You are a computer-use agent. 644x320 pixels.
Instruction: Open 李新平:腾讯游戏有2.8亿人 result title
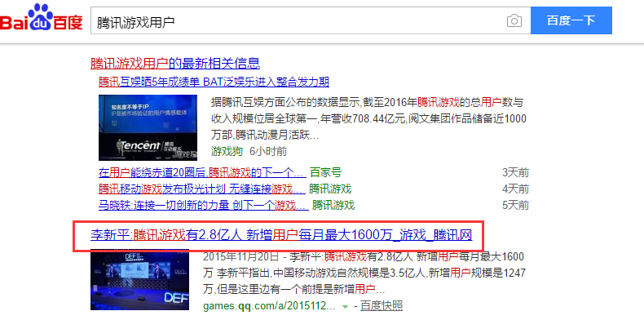click(x=281, y=235)
